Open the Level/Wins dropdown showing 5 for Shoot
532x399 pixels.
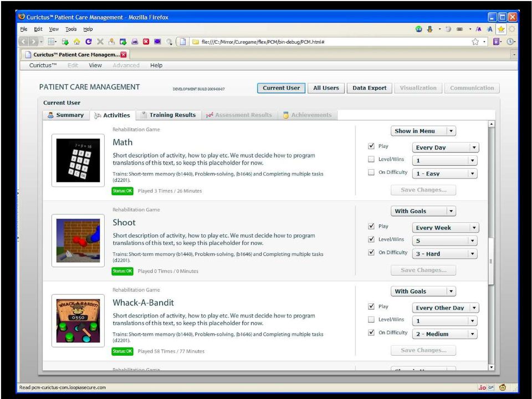pos(444,241)
